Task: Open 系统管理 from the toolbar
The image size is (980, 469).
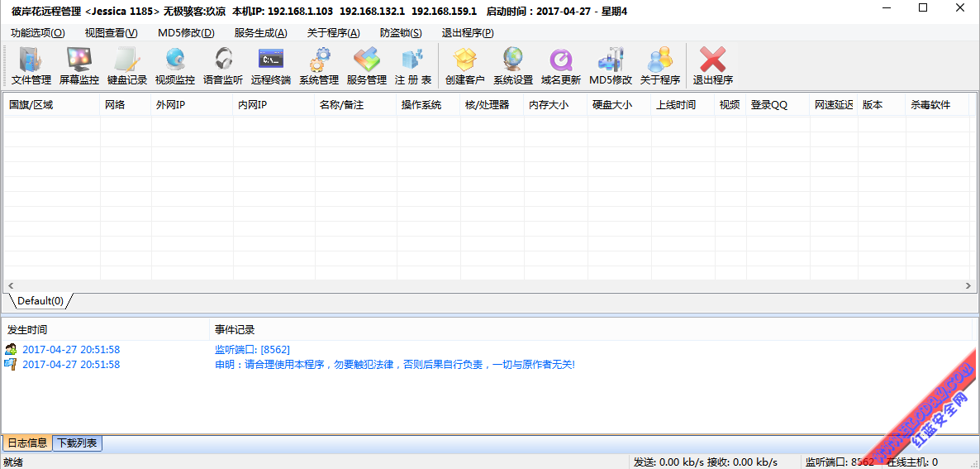Action: pos(319,65)
